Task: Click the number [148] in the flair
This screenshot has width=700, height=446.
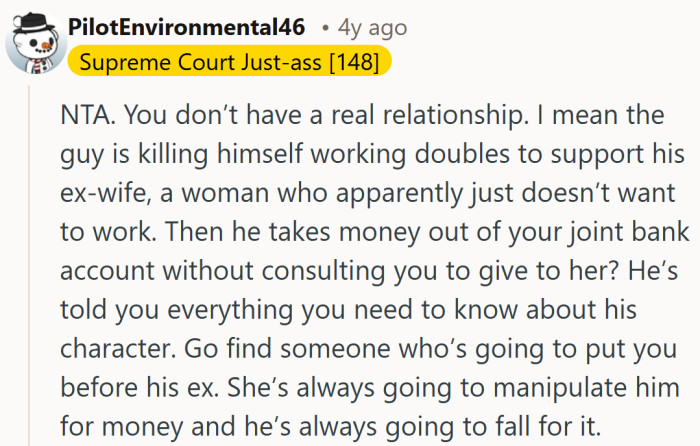Action: [x=353, y=62]
